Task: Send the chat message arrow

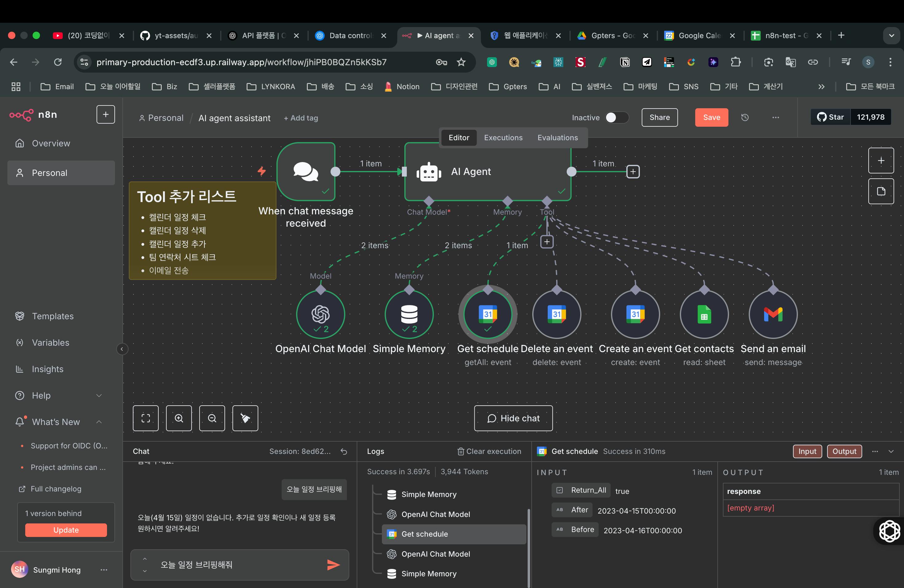Action: point(333,564)
